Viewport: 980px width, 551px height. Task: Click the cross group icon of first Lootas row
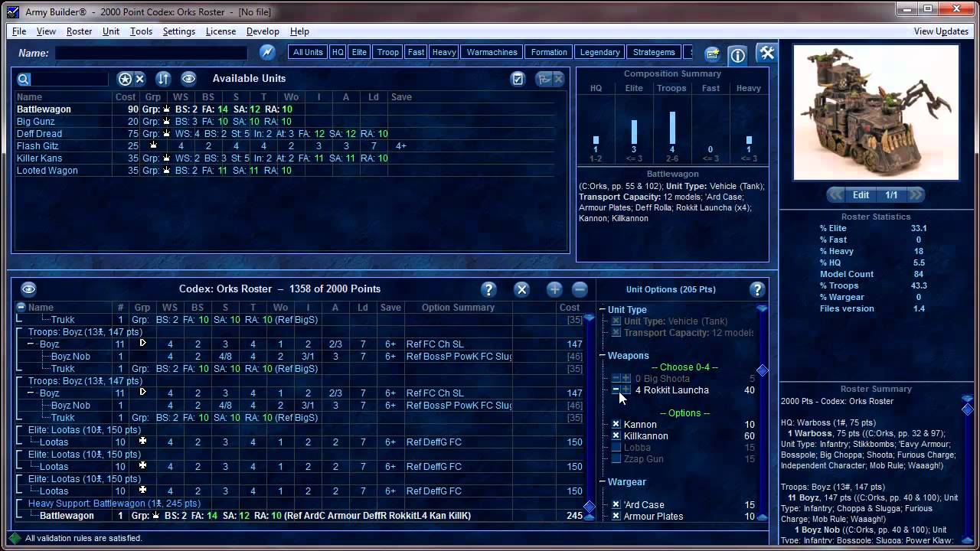[x=142, y=442]
